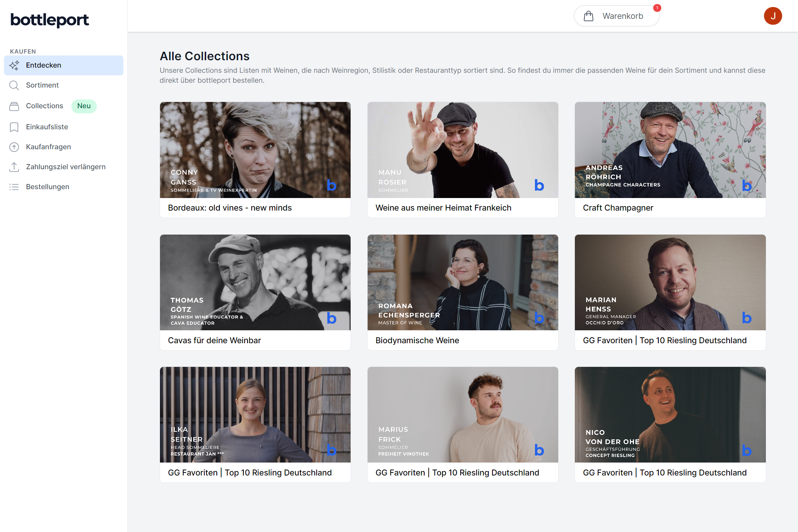Click the blue b logo on Conny Ganss card
The height and width of the screenshot is (532, 798).
coord(331,185)
